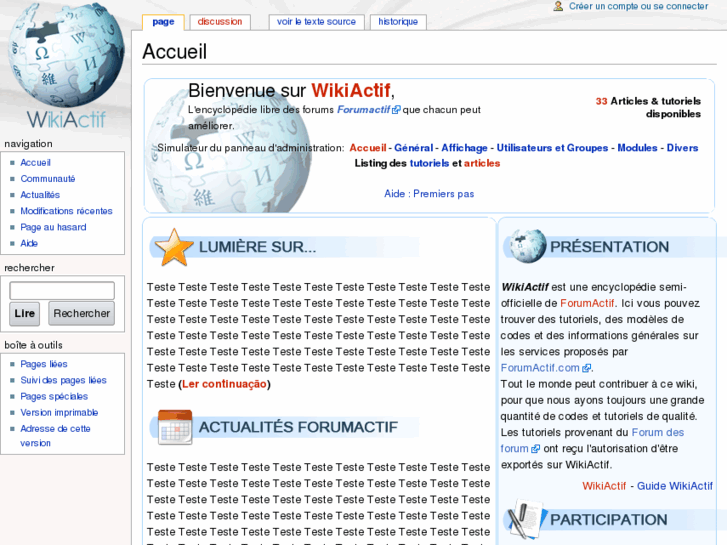Select Utilisateurs et Groupes link
The width and height of the screenshot is (727, 545).
[552, 148]
